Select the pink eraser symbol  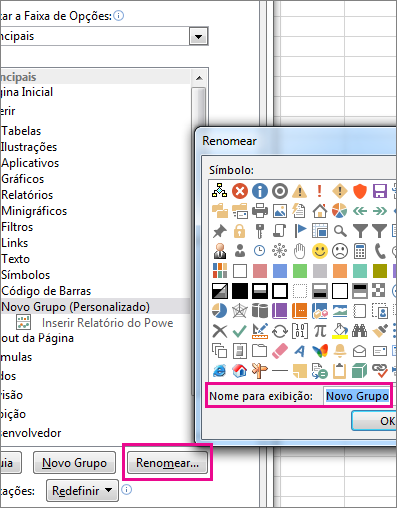pyautogui.click(x=280, y=351)
